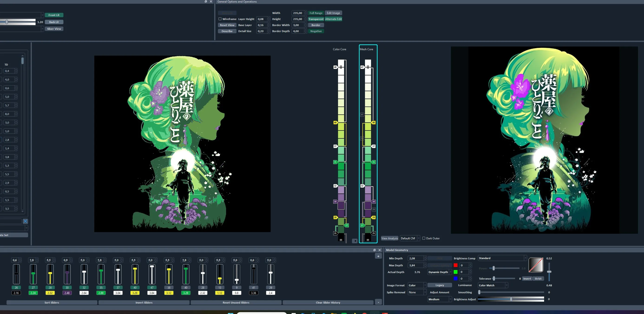This screenshot has height=314, width=644.
Task: Click the black 2.16 layer swatch
Action: point(16,293)
